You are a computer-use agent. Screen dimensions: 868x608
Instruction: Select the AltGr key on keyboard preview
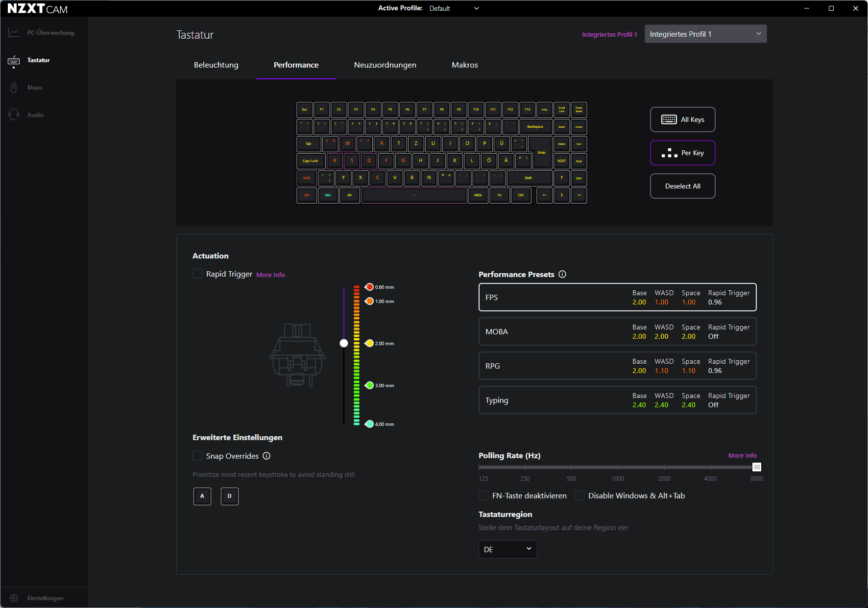[x=478, y=195]
